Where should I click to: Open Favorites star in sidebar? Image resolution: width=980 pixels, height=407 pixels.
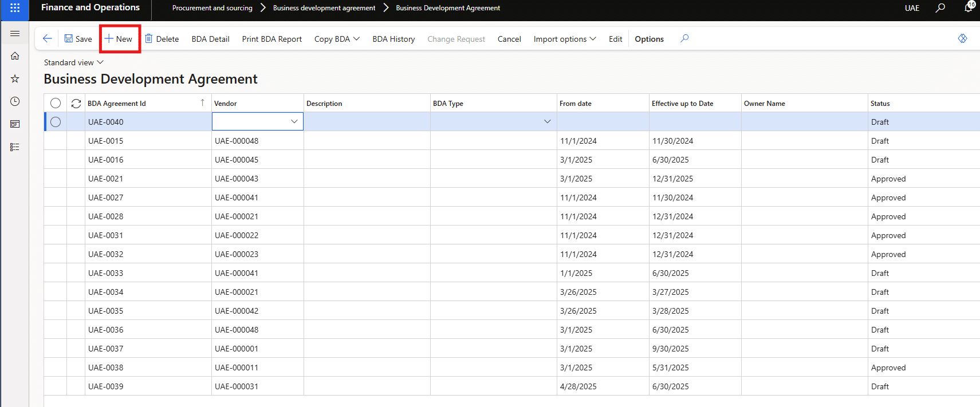(x=15, y=78)
